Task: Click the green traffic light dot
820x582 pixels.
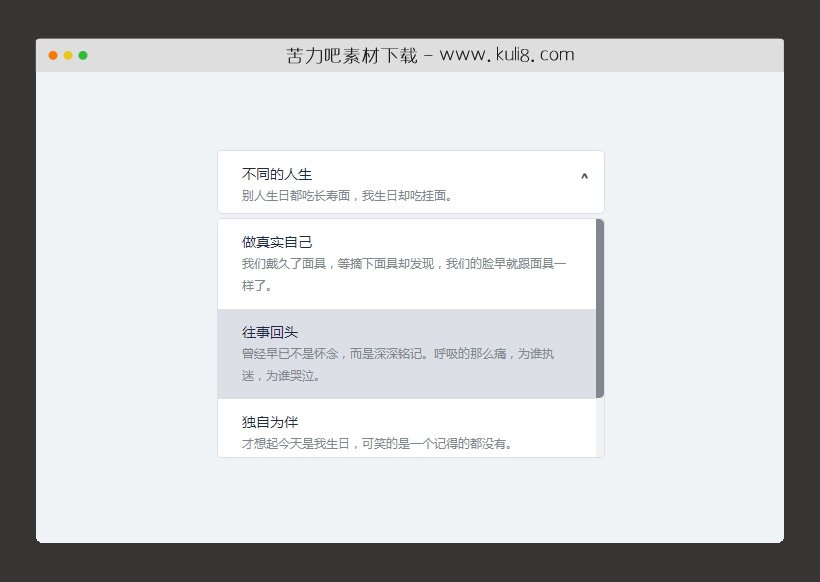Action: point(82,56)
